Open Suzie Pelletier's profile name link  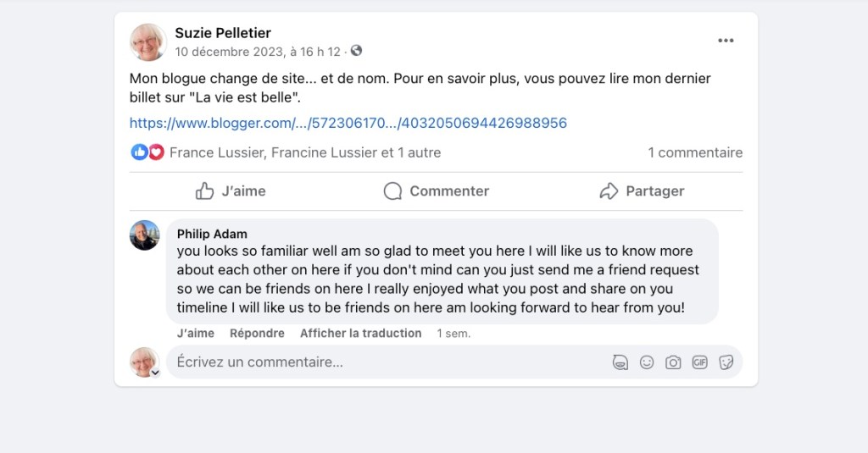tap(223, 33)
